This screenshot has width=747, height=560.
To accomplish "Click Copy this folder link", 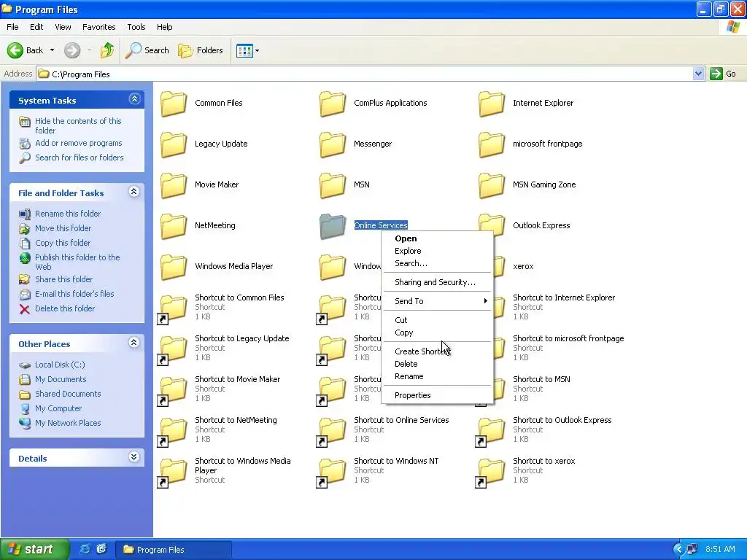I will pyautogui.click(x=63, y=243).
